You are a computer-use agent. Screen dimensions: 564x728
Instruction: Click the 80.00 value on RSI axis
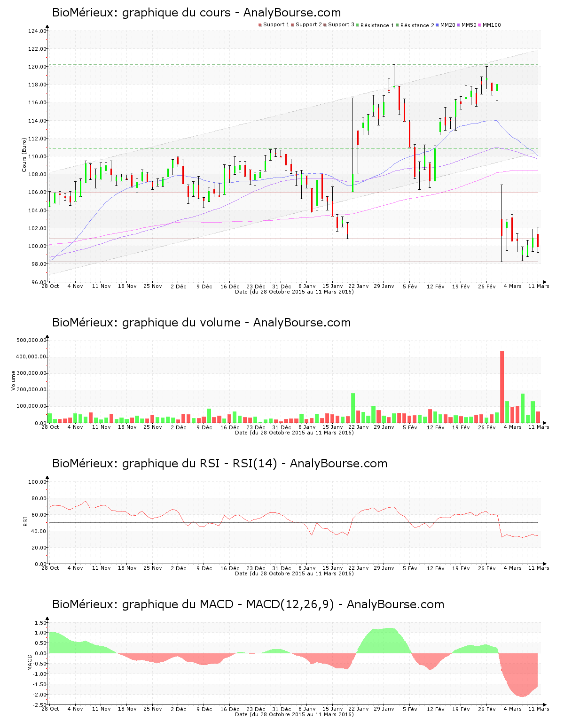39,498
